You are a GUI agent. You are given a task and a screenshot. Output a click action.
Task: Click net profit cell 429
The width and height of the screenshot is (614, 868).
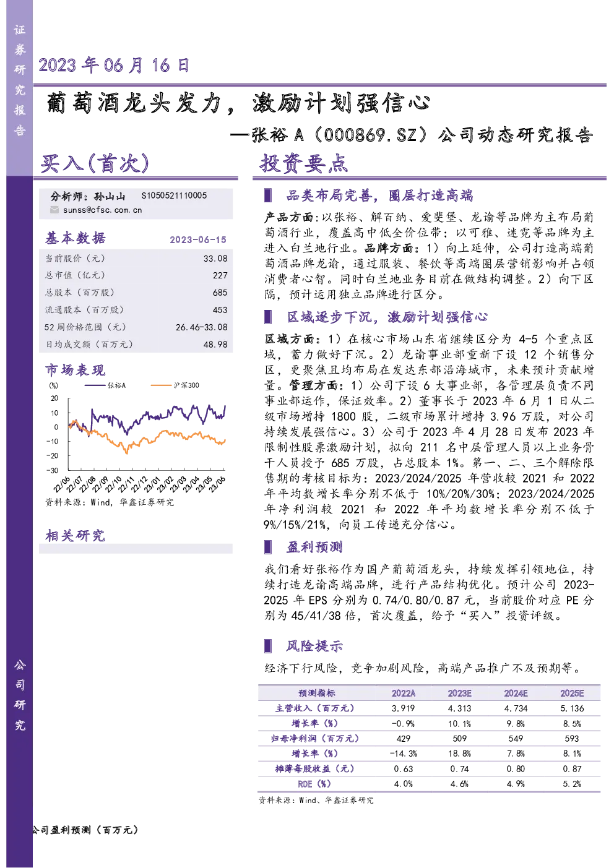click(x=404, y=739)
